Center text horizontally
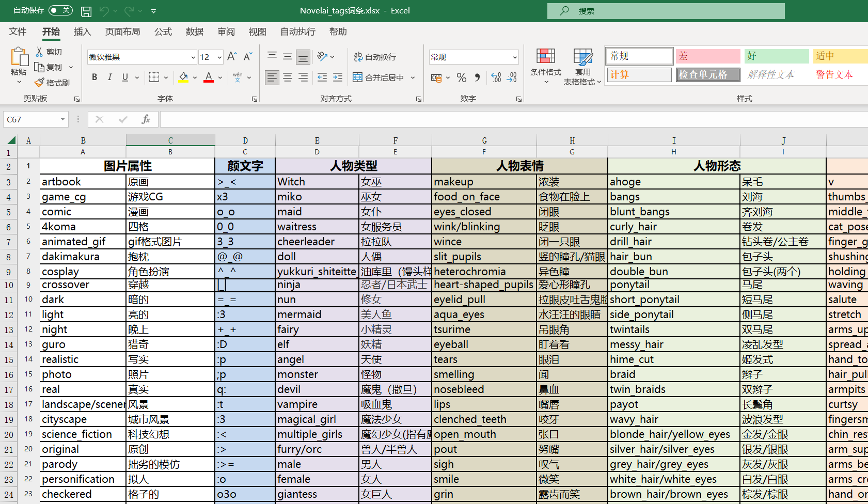This screenshot has height=504, width=868. pyautogui.click(x=288, y=77)
